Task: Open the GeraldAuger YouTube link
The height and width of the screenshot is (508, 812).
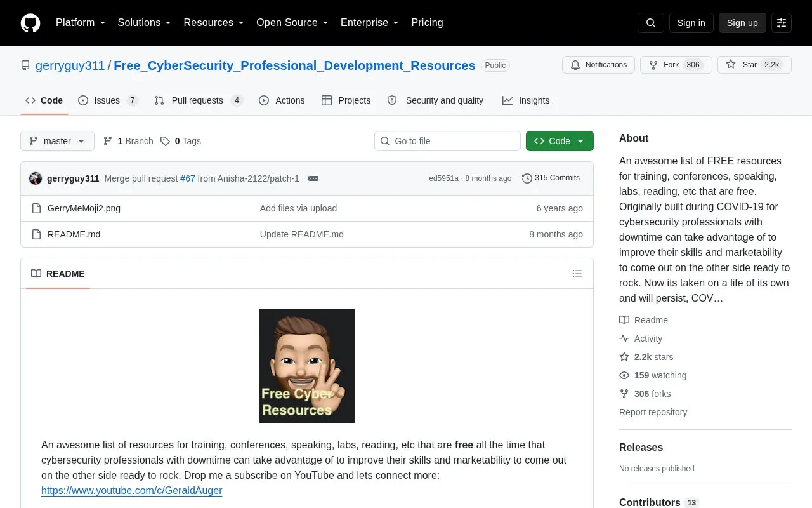Action: click(x=132, y=490)
